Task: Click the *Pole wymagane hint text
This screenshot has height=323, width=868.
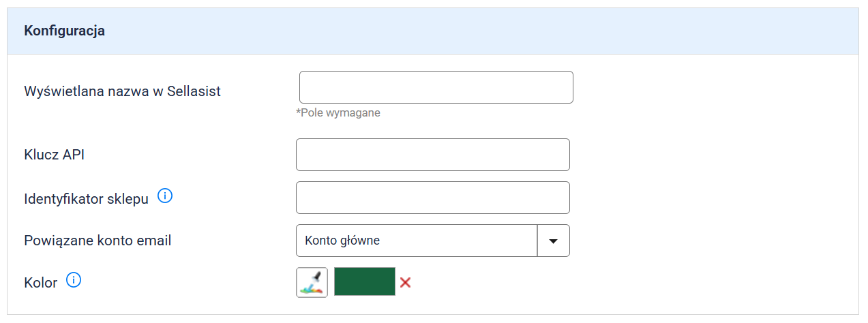Action: pyautogui.click(x=338, y=112)
